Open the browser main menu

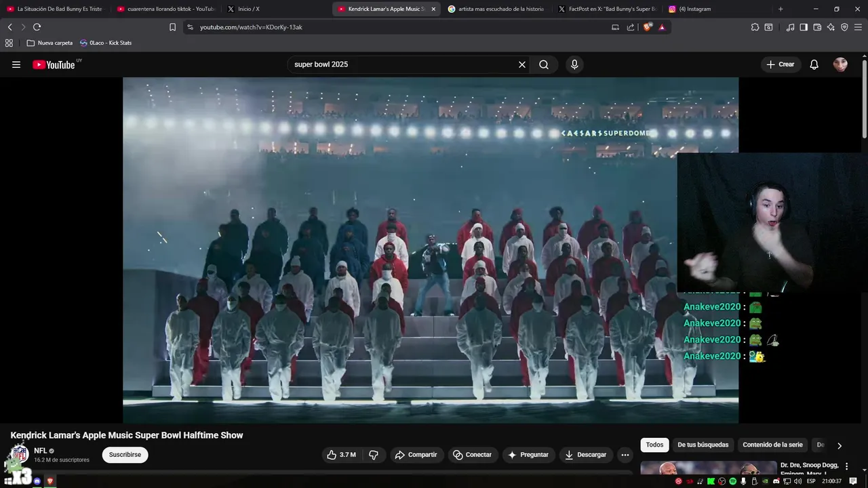[858, 27]
